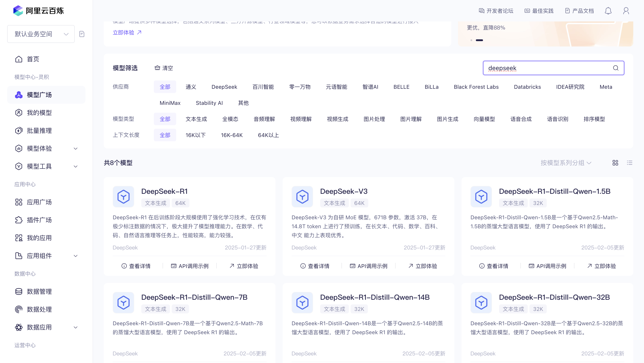
Task: Click the DeepSeek-R1-Distill-Qwen-32B model icon
Action: [x=481, y=303]
